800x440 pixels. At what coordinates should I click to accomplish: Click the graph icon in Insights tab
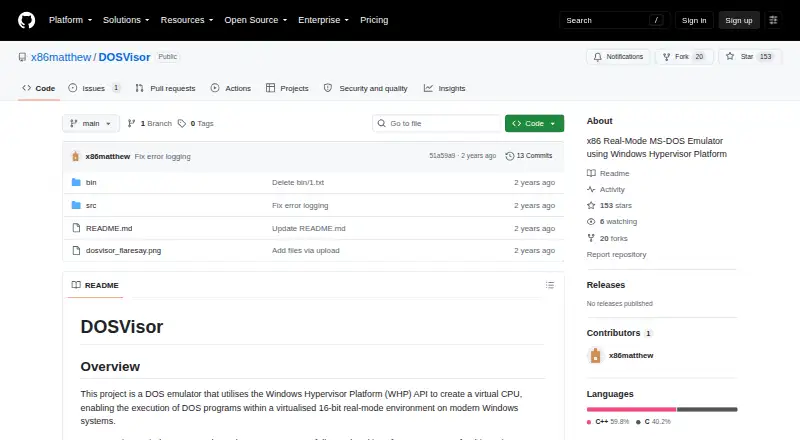[x=428, y=88]
